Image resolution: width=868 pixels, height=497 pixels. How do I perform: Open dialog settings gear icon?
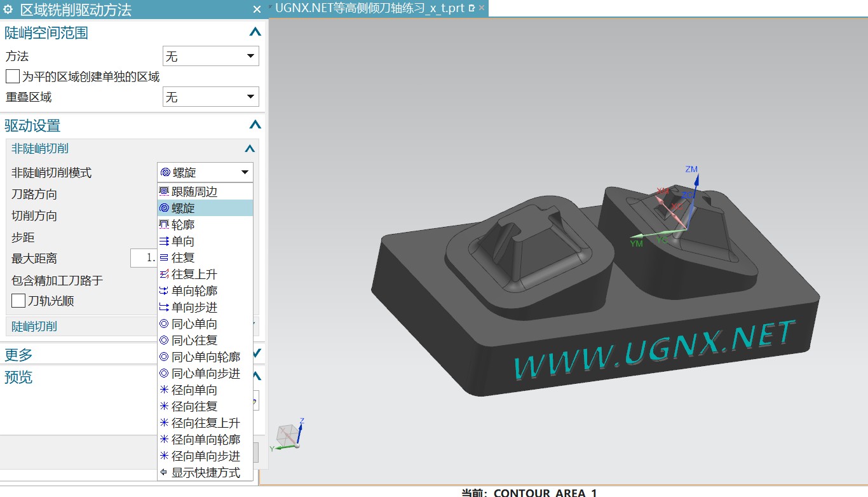[8, 9]
